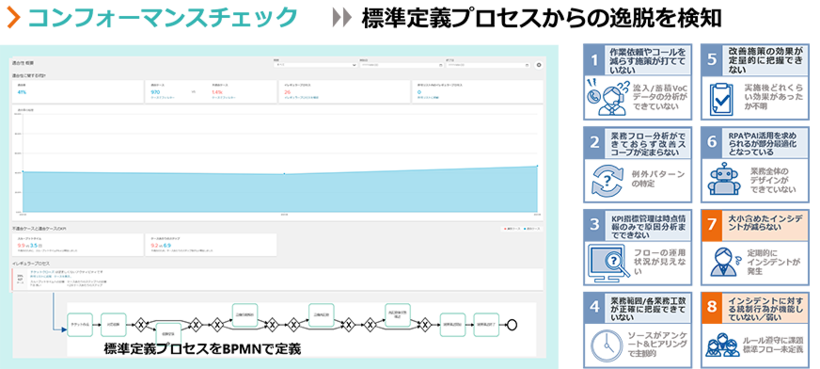Open the dashboard settings gear icon
820x369 pixels.
click(x=539, y=65)
